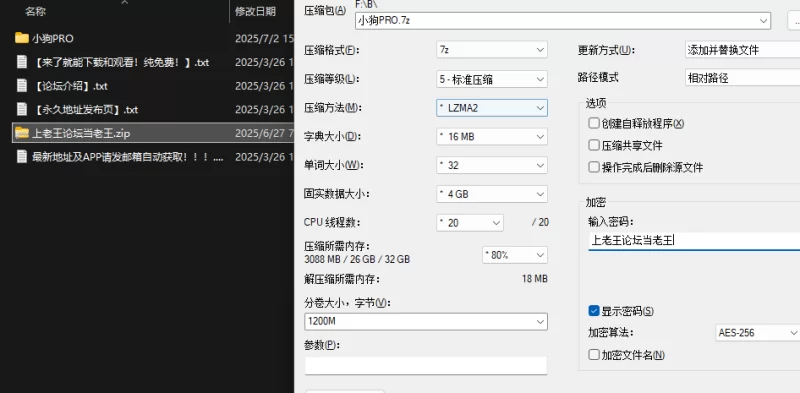
Task: Check 操作完成后删除源文件 option
Action: coord(593,167)
